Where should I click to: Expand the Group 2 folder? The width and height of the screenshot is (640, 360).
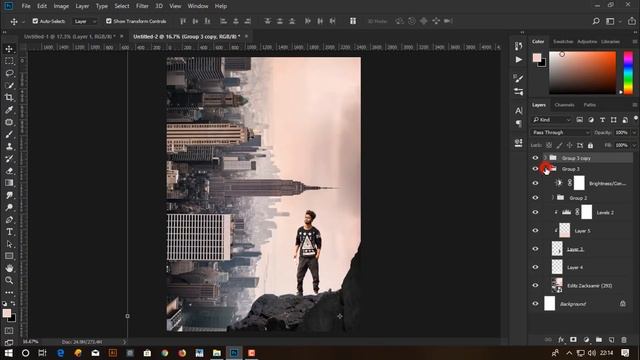553,198
